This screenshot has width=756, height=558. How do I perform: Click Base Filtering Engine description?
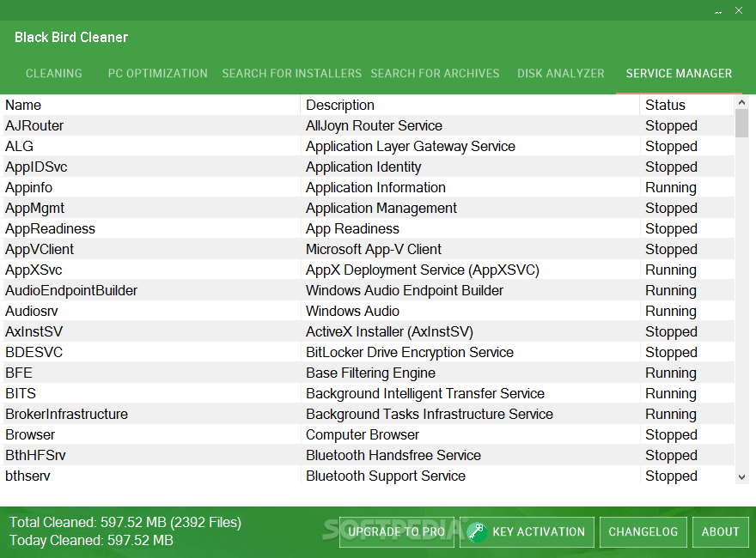point(370,373)
